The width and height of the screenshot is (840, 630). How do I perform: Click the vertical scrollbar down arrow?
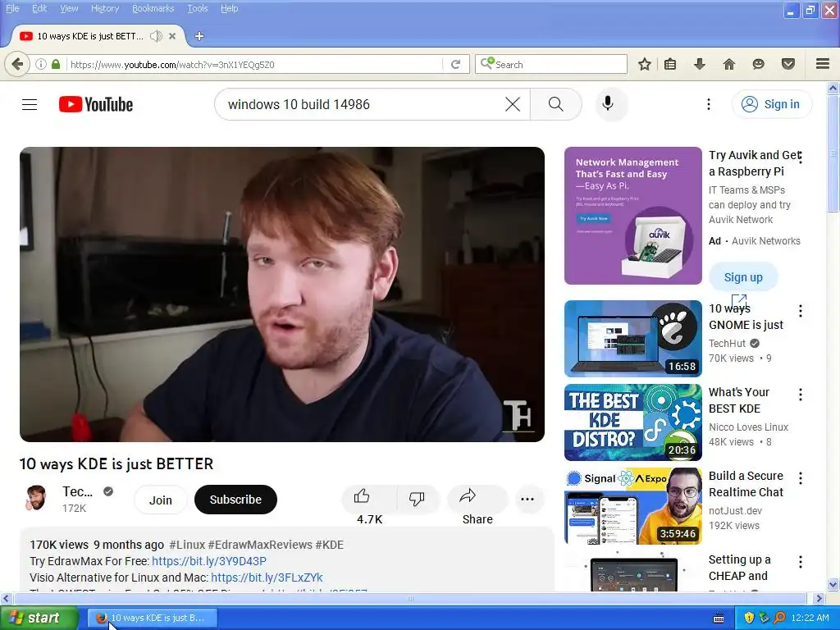(x=833, y=584)
